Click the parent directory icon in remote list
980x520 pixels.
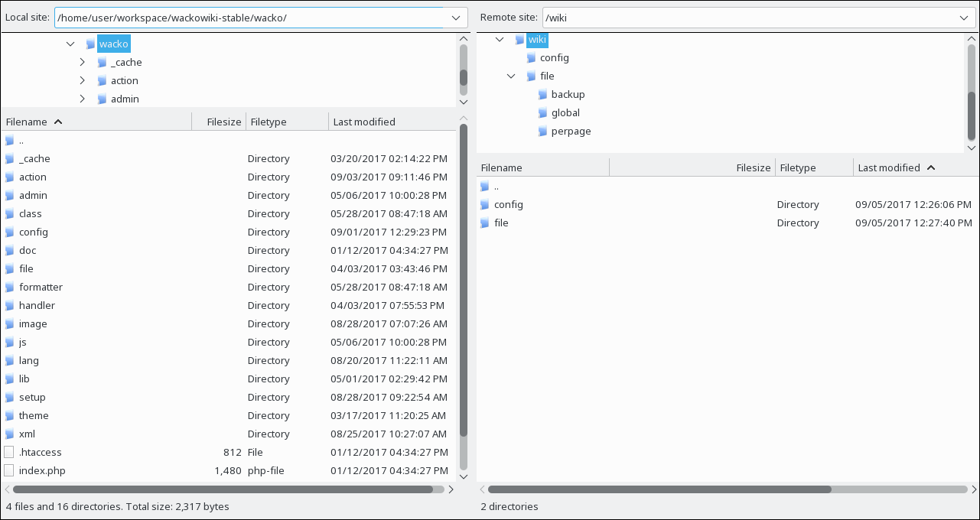[484, 186]
